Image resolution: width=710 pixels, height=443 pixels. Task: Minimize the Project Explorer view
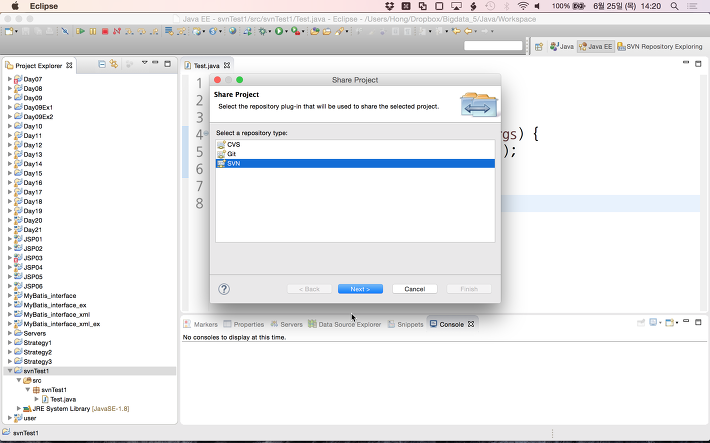155,63
